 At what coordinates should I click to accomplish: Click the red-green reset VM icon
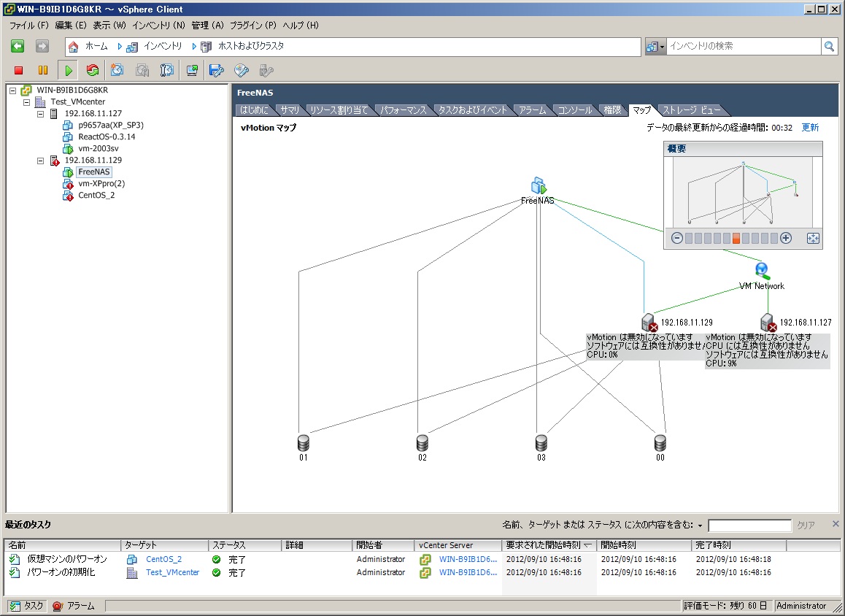(x=93, y=70)
